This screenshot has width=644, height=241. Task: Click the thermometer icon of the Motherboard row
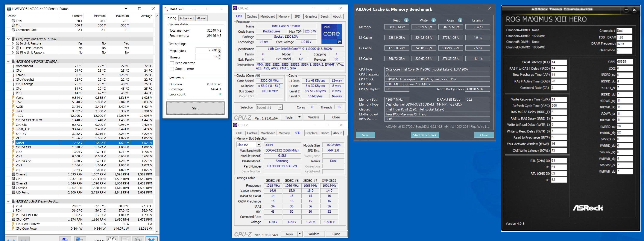pyautogui.click(x=13, y=66)
